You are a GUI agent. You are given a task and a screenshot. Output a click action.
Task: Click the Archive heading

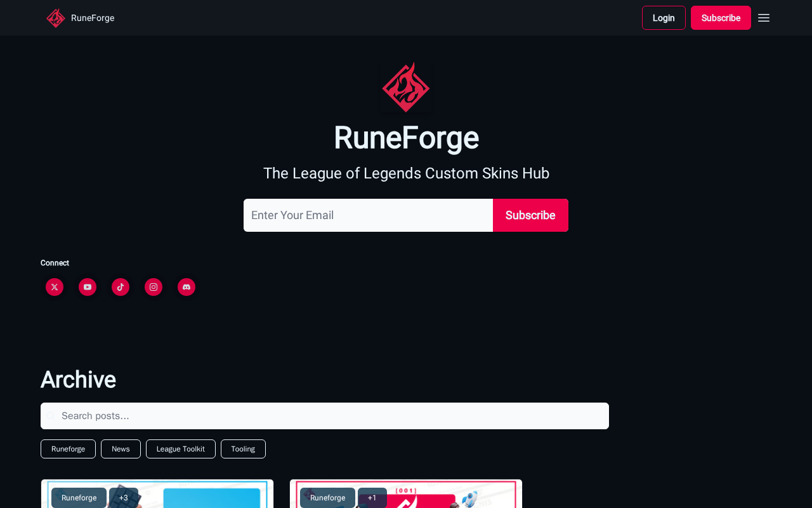[x=78, y=380]
